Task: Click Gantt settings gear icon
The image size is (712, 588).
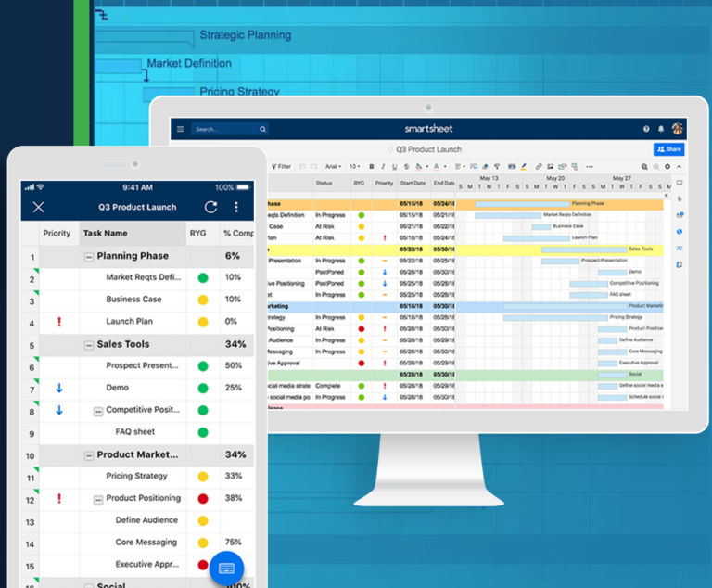Action: (667, 167)
